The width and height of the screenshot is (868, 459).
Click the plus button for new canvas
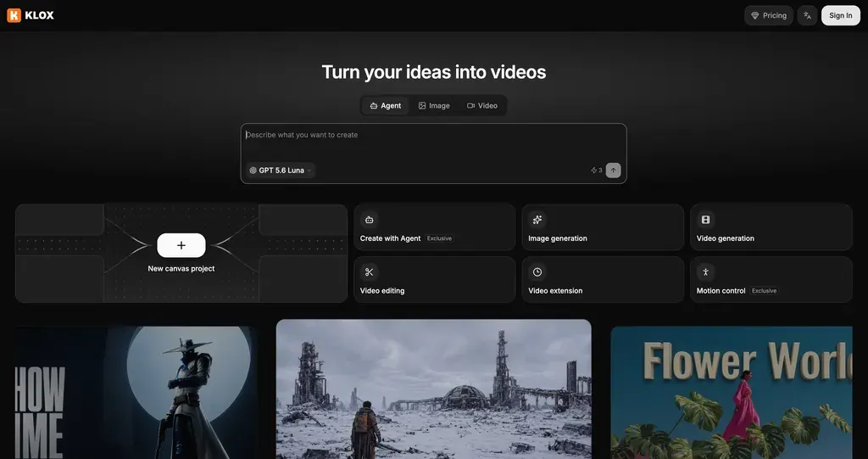coord(181,245)
